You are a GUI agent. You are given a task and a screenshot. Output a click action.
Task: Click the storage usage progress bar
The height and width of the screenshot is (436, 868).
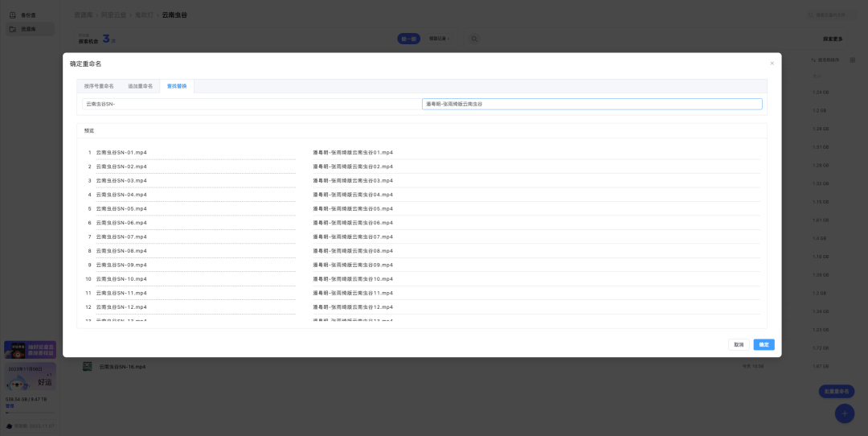[x=30, y=412]
